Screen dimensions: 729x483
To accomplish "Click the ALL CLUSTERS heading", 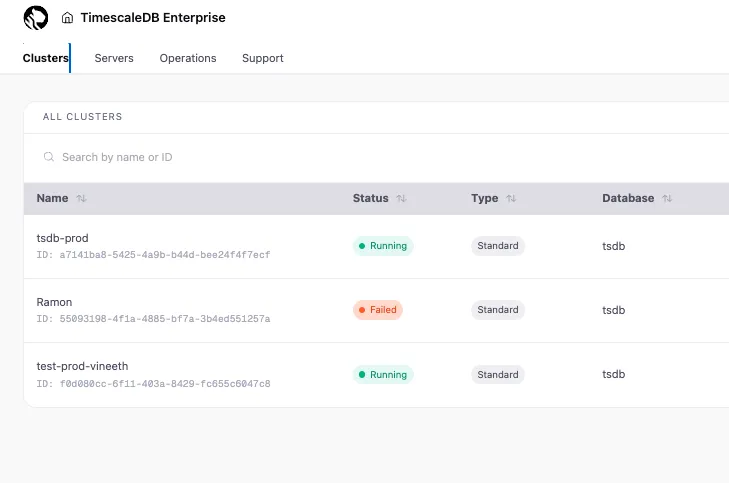I will (82, 117).
